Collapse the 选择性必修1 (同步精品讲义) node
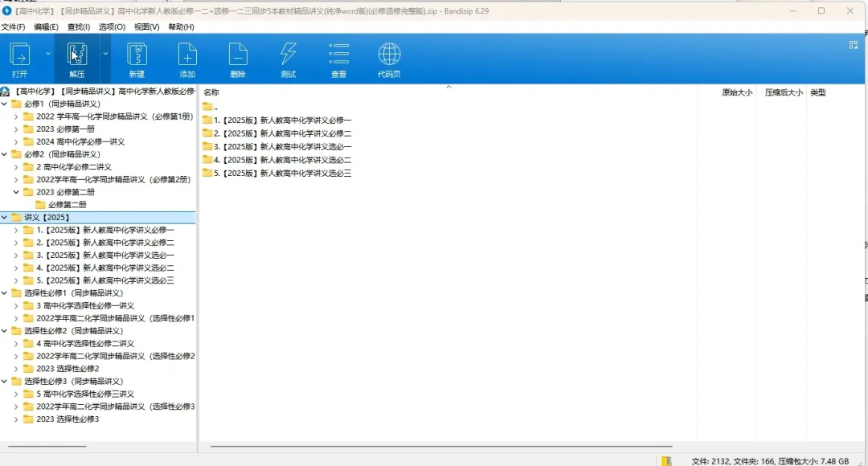 tap(5, 292)
